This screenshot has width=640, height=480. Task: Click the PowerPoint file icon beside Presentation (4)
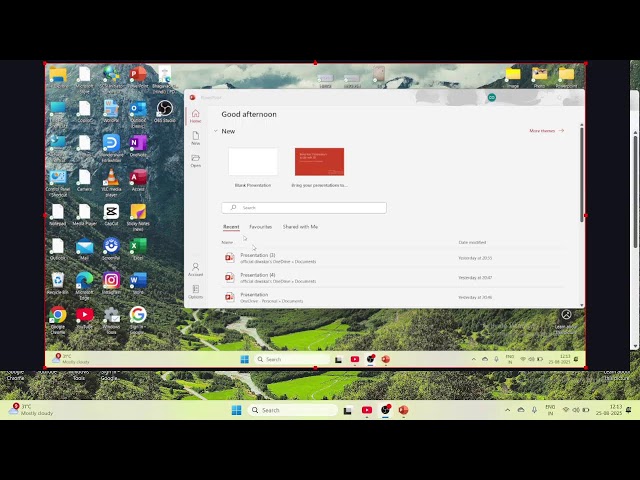coord(230,278)
